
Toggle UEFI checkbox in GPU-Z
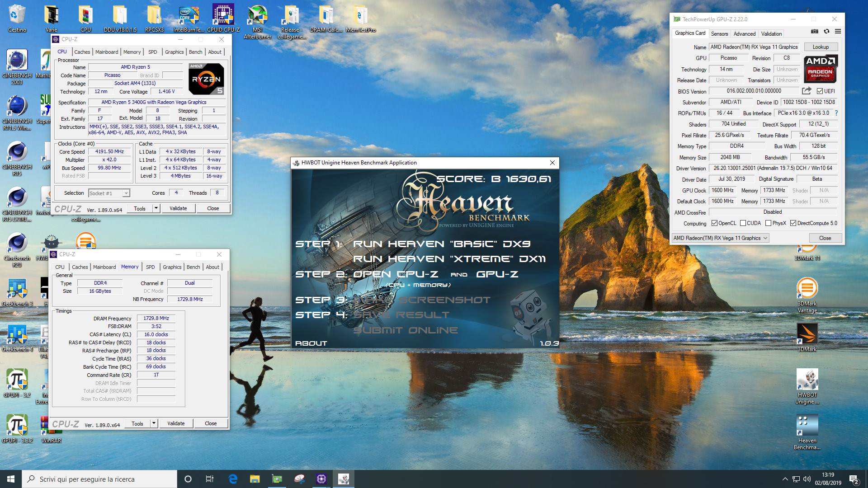820,91
